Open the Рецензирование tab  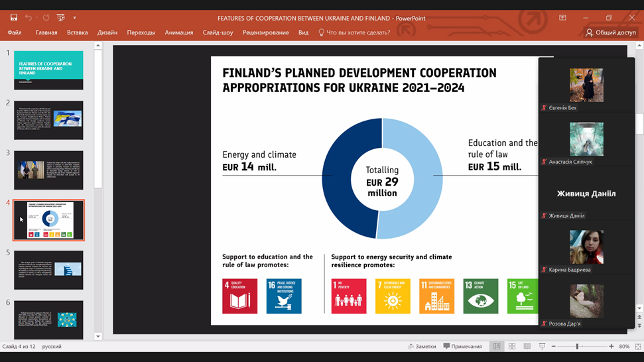pos(265,32)
